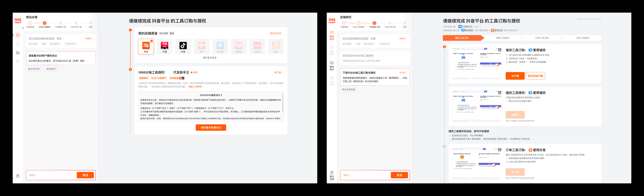
Task: Select the 拼多多 channel icon
Action: coord(239,46)
